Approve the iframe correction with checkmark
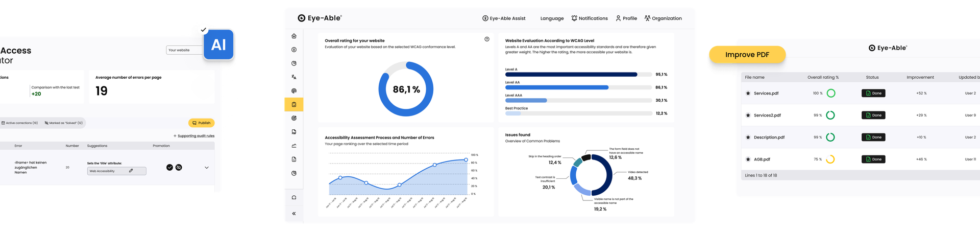Viewport: 980px width, 230px height. click(x=169, y=167)
